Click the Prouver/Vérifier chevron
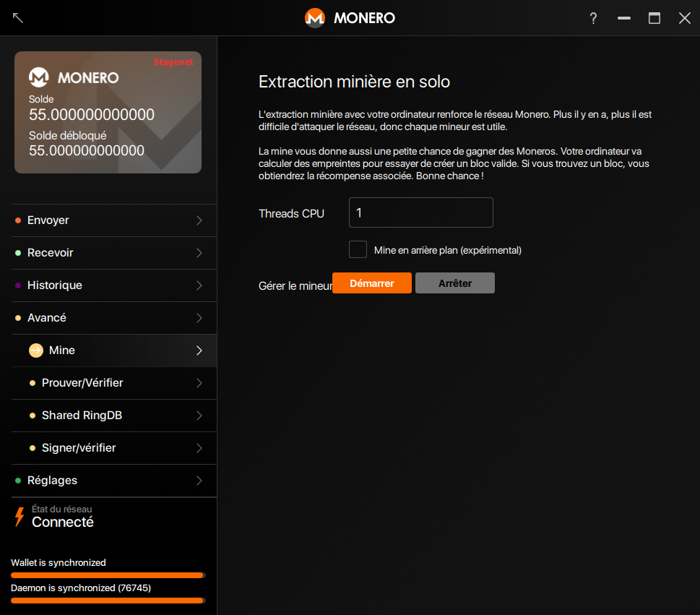 click(x=199, y=383)
